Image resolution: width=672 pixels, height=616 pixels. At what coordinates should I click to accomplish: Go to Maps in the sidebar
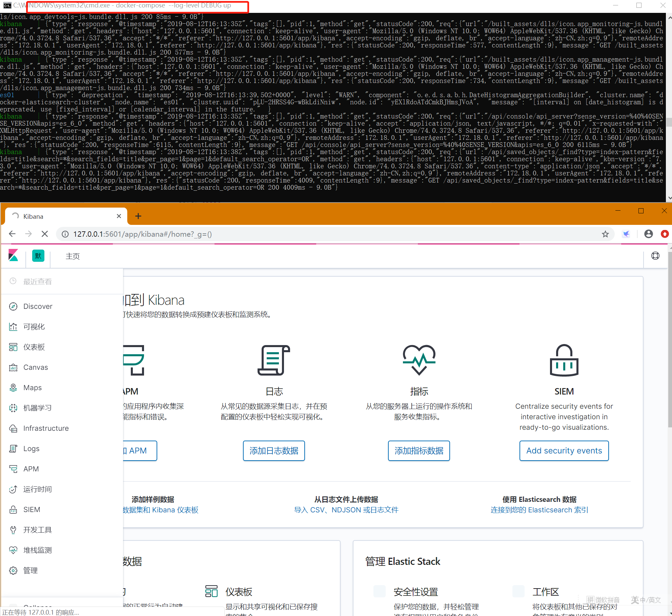tap(32, 388)
